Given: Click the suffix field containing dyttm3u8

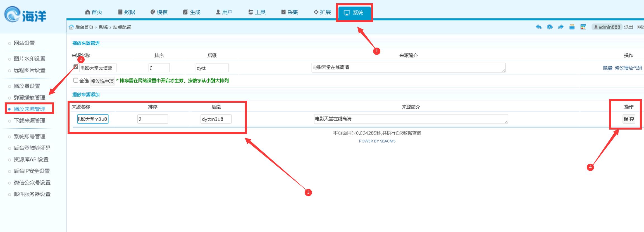Looking at the screenshot, I should point(216,119).
